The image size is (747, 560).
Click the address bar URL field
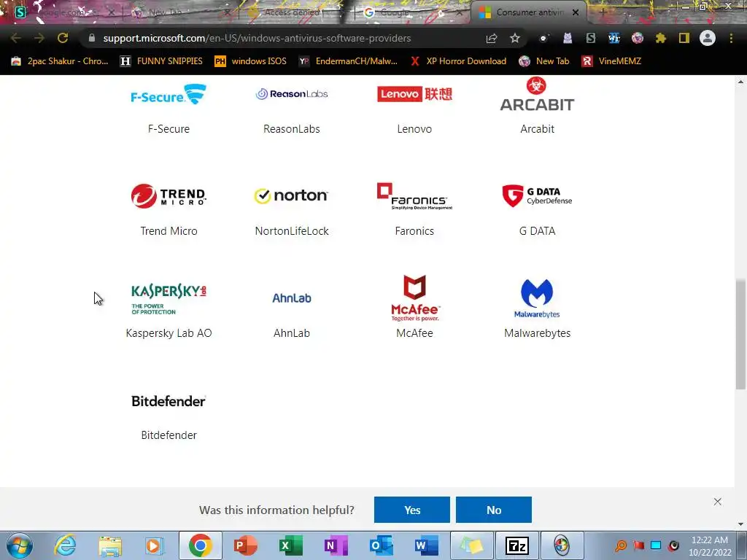258,38
